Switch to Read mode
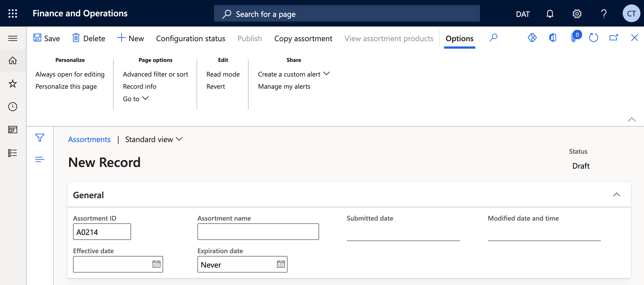644x285 pixels. coord(223,74)
